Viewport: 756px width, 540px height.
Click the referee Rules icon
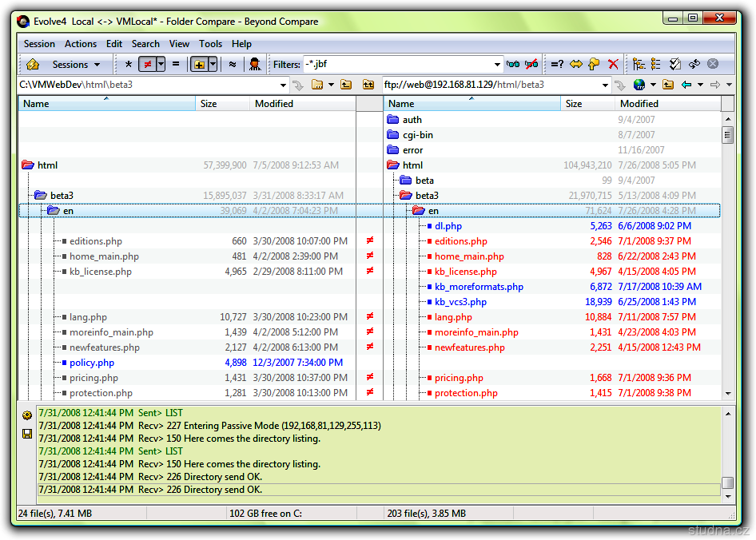tap(254, 65)
